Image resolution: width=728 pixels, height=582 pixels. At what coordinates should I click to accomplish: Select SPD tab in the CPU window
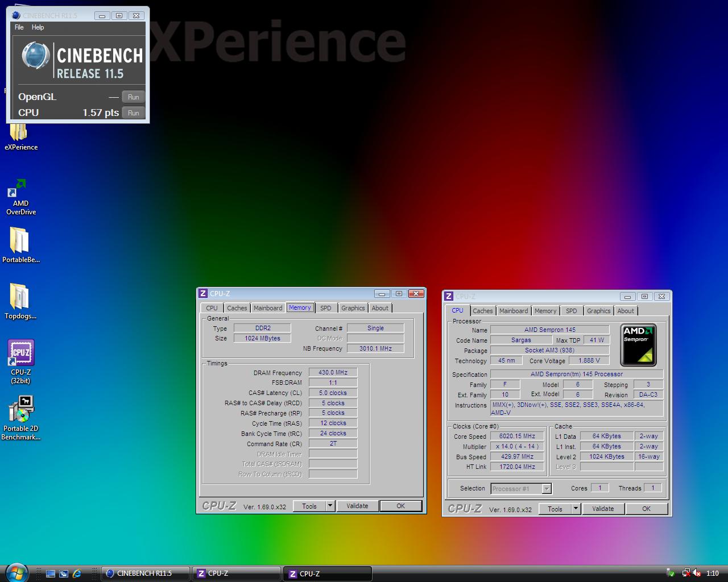click(x=571, y=311)
